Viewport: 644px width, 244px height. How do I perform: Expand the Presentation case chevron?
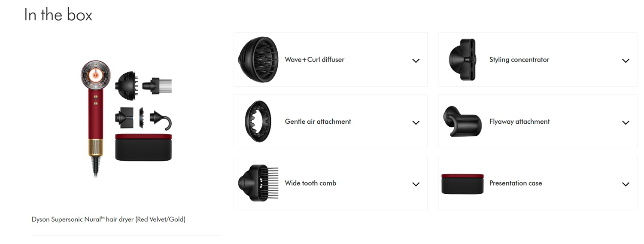pyautogui.click(x=626, y=184)
